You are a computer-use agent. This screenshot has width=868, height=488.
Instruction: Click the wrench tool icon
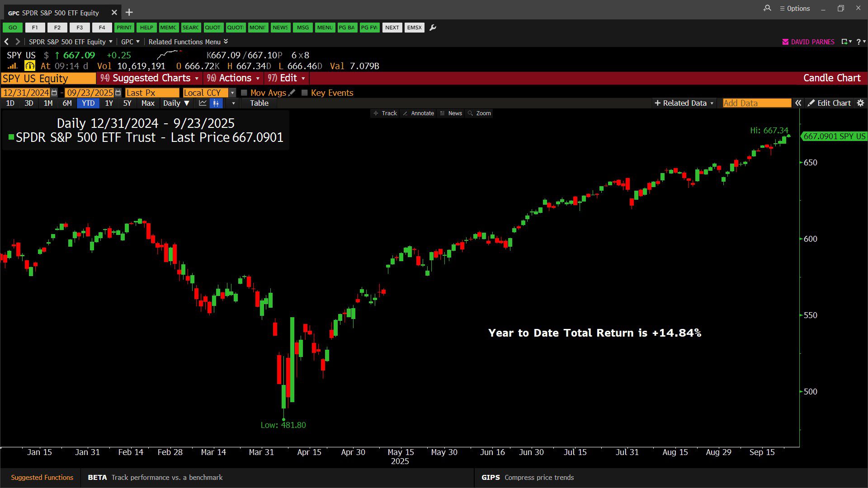[433, 28]
